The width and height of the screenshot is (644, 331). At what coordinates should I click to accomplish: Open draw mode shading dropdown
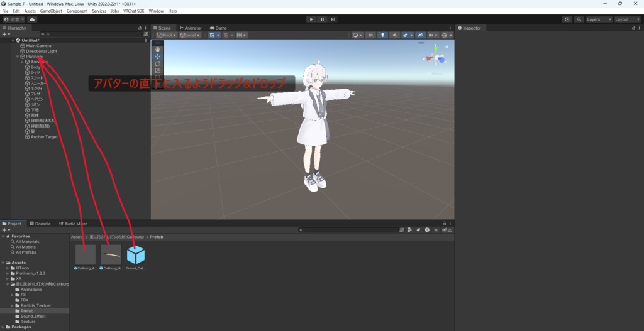pos(358,35)
